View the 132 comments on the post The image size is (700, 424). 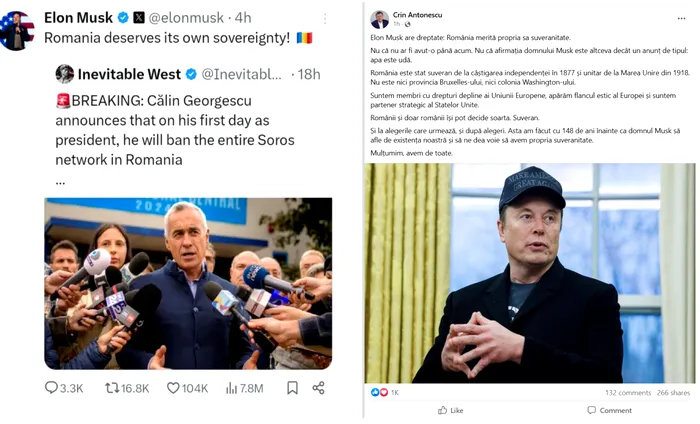(628, 393)
